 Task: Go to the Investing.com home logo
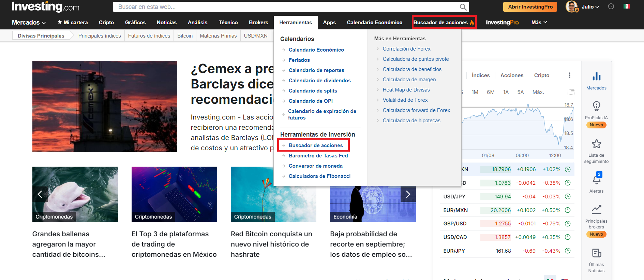tap(45, 6)
